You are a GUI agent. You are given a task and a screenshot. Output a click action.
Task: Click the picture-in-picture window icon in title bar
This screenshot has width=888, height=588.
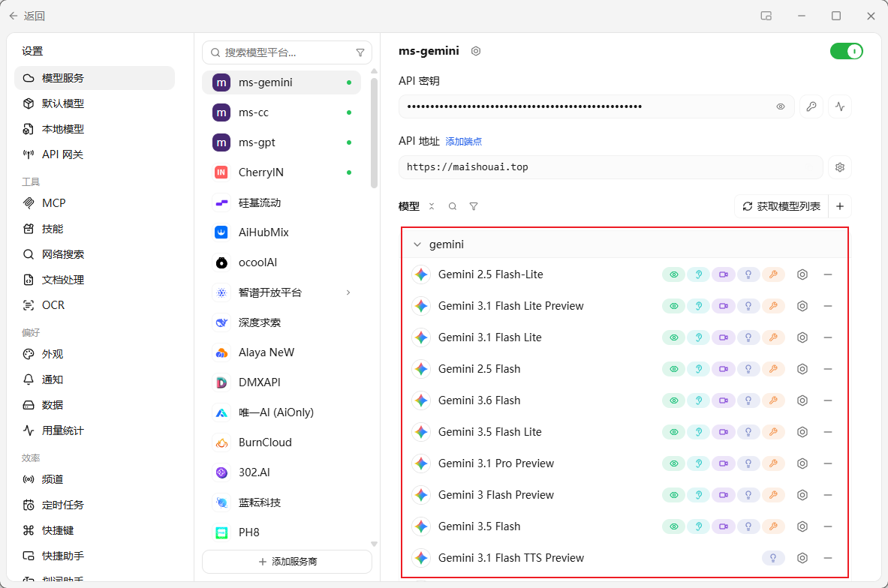pyautogui.click(x=766, y=16)
